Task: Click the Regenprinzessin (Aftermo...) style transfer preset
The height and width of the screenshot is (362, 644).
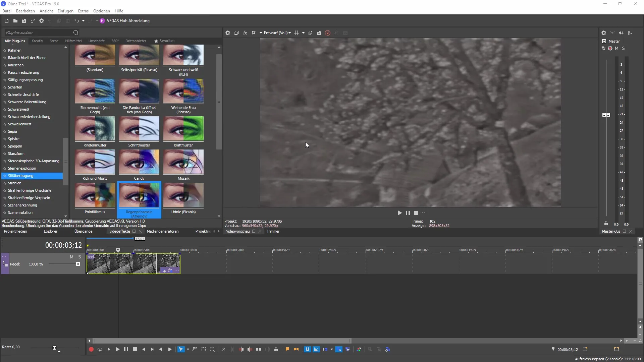Action: 139,199
